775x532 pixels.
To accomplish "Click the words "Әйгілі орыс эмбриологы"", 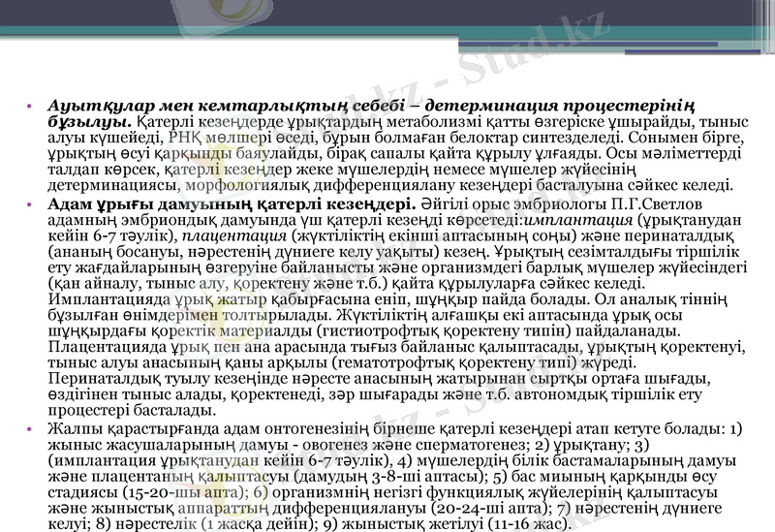I will pos(514,203).
